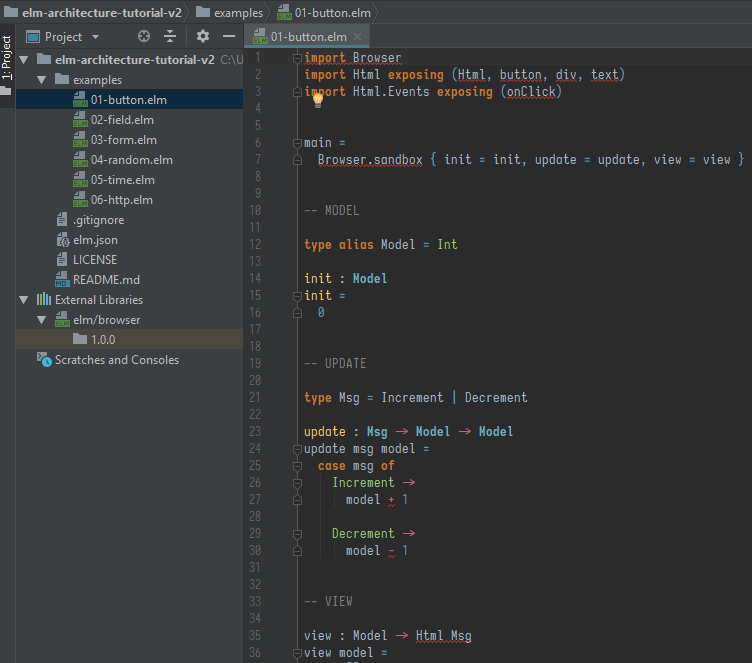The width and height of the screenshot is (752, 663).
Task: Select Scratches and Consoles node
Action: tap(117, 360)
